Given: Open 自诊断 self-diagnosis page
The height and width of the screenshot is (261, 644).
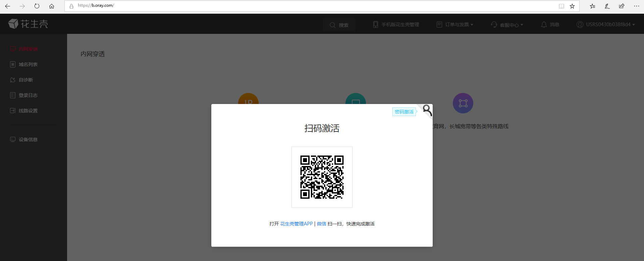Looking at the screenshot, I should (25, 80).
